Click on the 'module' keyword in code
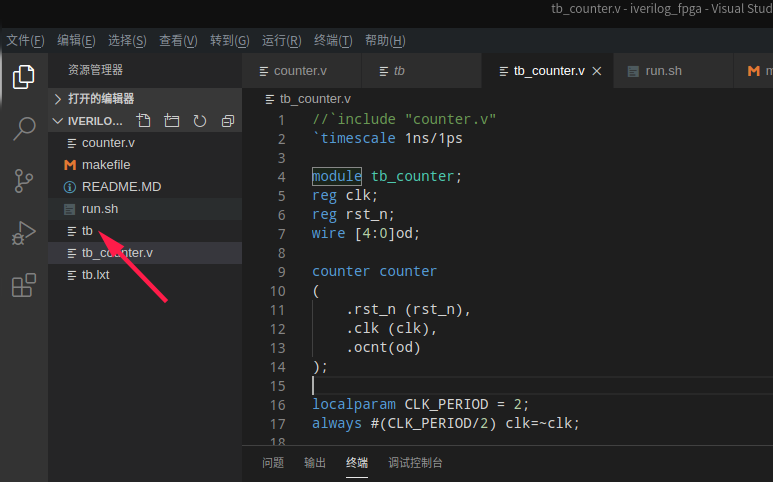 [x=337, y=176]
